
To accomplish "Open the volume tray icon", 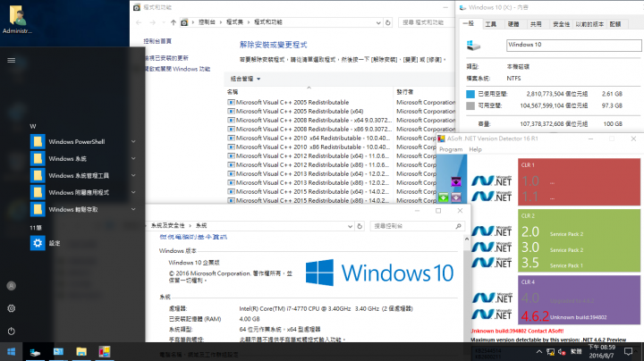I will click(562, 352).
